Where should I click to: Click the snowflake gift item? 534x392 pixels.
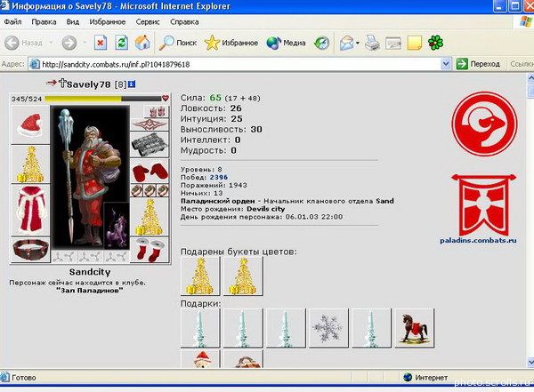(328, 328)
